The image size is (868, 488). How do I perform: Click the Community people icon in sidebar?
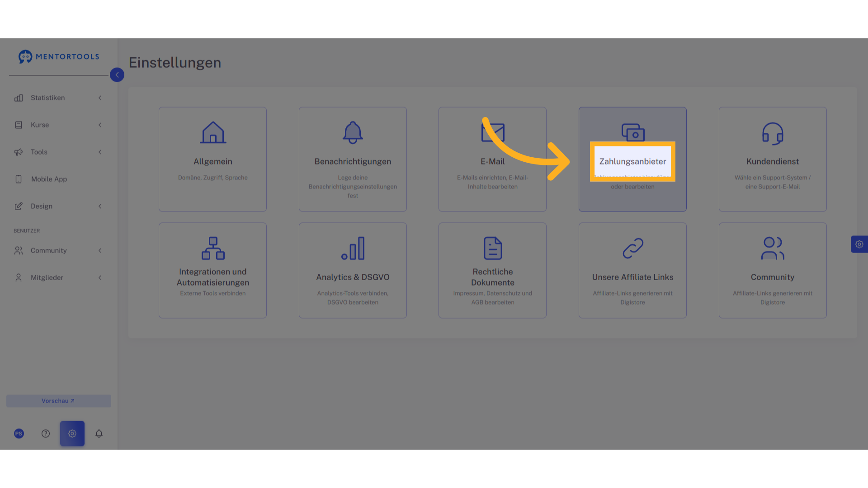(19, 251)
